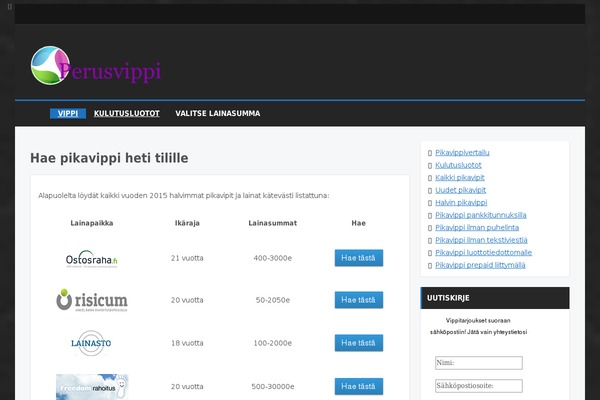
Task: Open Pikavippi prepaid liittymällä link
Action: click(480, 265)
